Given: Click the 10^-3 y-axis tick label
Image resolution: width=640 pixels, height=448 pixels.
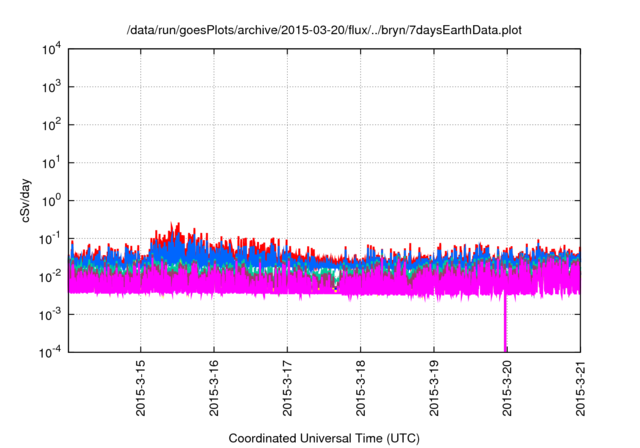Looking at the screenshot, I should [x=50, y=315].
